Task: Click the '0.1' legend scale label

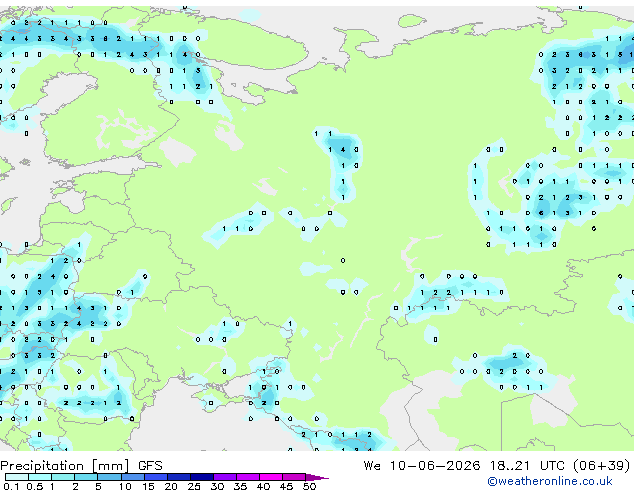Action: (x=12, y=486)
